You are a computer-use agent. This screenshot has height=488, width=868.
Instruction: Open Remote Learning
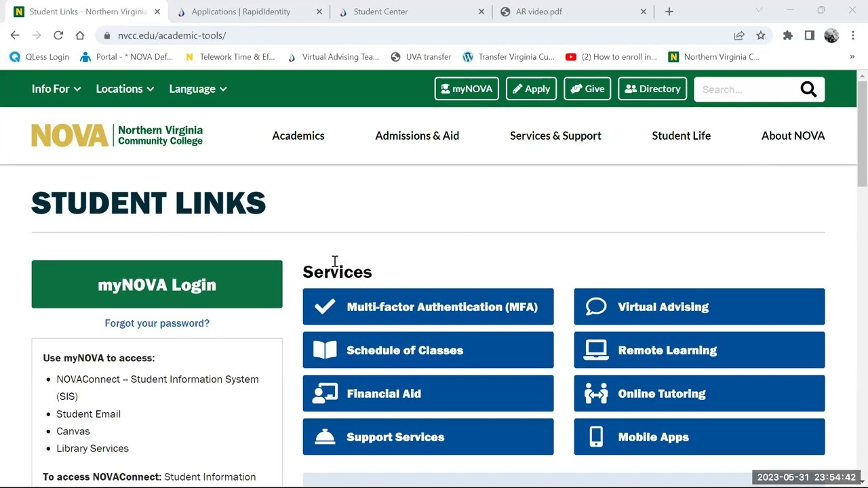coord(699,350)
